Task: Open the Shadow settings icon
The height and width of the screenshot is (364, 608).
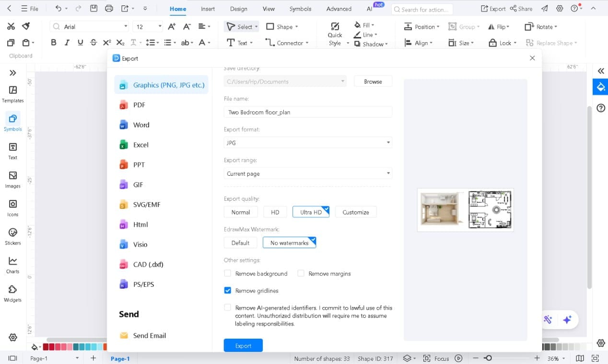Action: click(357, 44)
